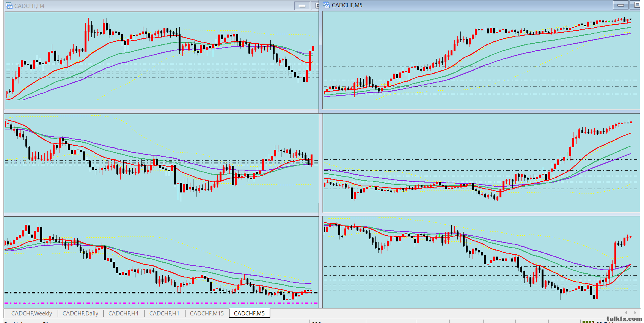The height and width of the screenshot is (323, 644).
Task: Click the CADCHF,H4 window title text
Action: [x=29, y=6]
